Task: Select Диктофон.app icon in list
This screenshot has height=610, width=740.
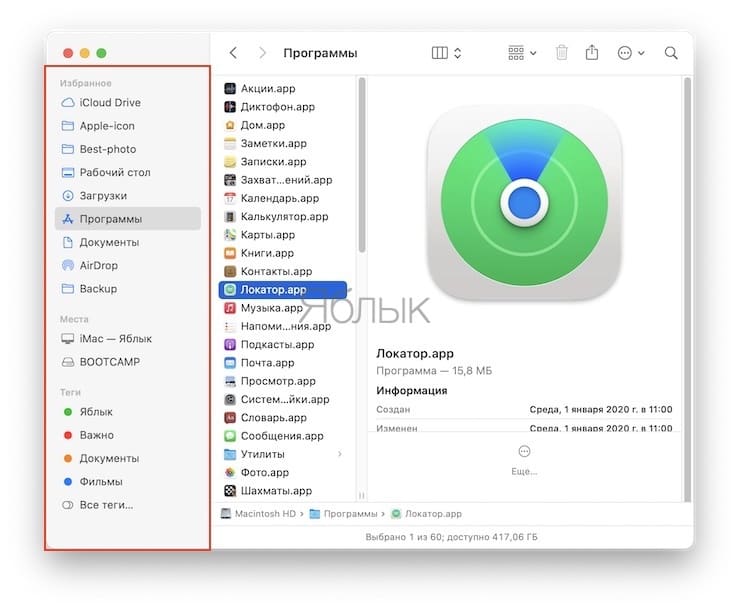Action: (230, 107)
